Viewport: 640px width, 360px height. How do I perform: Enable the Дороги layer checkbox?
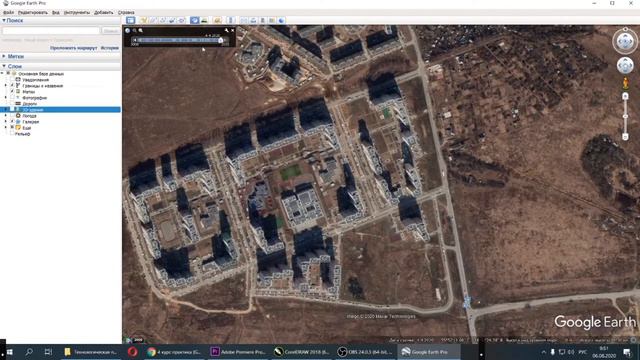click(12, 103)
